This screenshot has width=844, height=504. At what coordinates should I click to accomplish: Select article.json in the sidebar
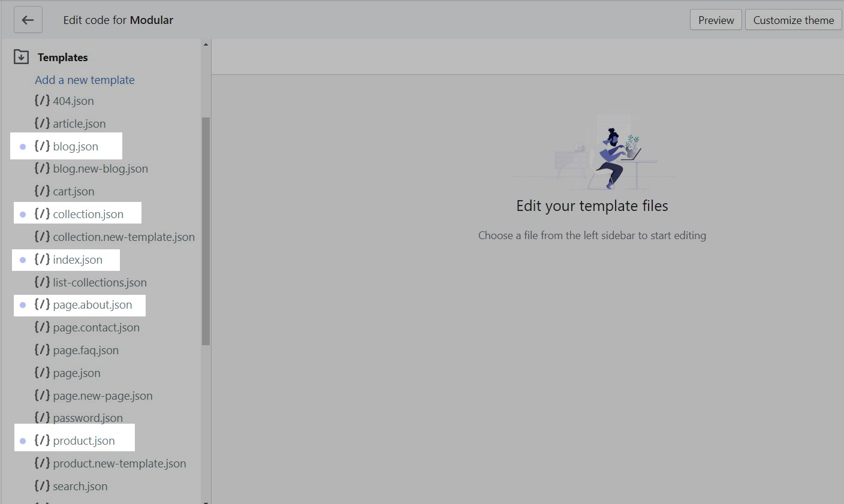click(x=79, y=123)
